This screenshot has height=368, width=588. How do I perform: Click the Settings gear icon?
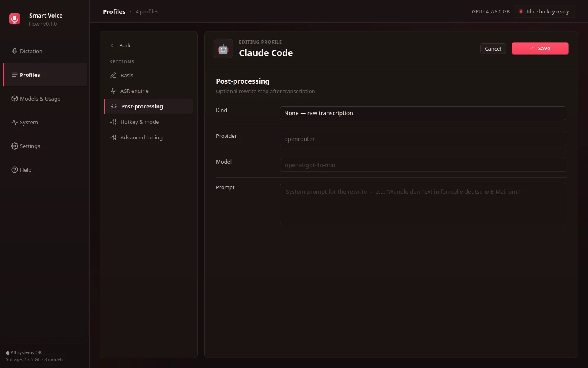[15, 146]
